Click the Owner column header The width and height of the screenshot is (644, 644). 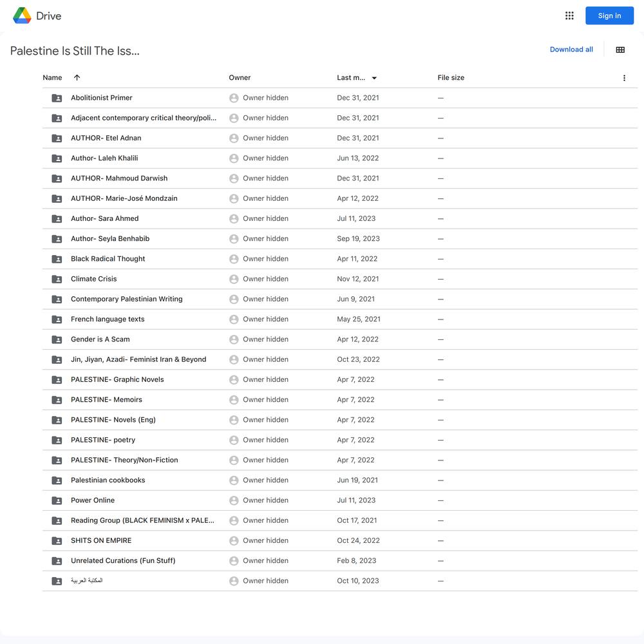240,78
